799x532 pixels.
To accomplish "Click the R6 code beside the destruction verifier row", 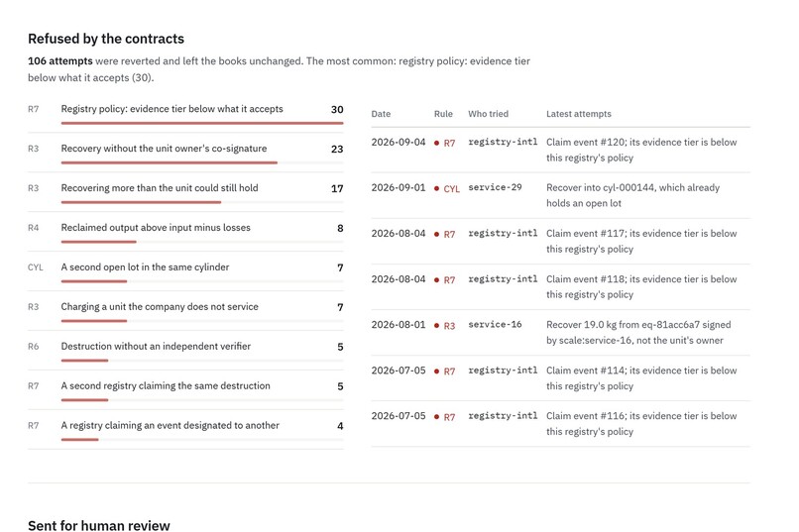I will [x=33, y=346].
